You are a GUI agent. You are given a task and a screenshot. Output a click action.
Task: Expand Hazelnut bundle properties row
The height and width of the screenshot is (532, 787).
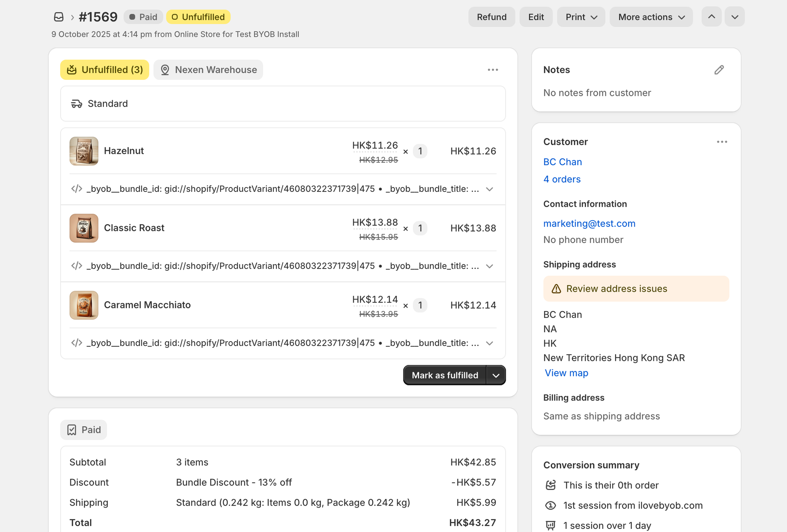click(490, 189)
